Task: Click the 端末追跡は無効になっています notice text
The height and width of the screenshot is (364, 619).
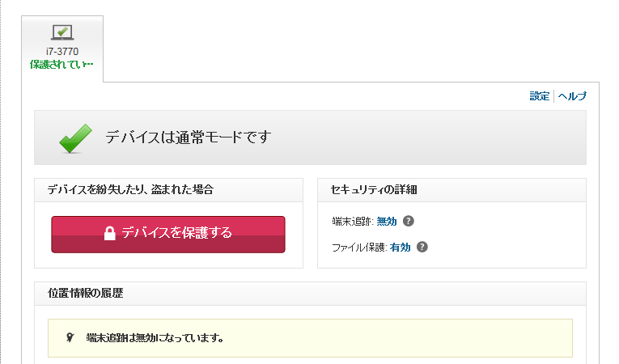Action: click(x=155, y=337)
